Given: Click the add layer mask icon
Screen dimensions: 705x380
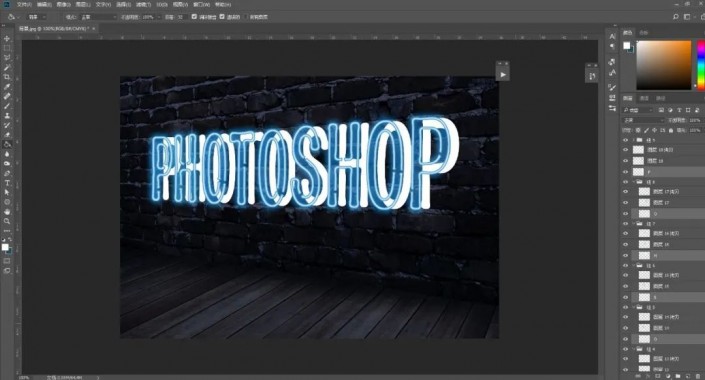Looking at the screenshot, I should [657, 376].
